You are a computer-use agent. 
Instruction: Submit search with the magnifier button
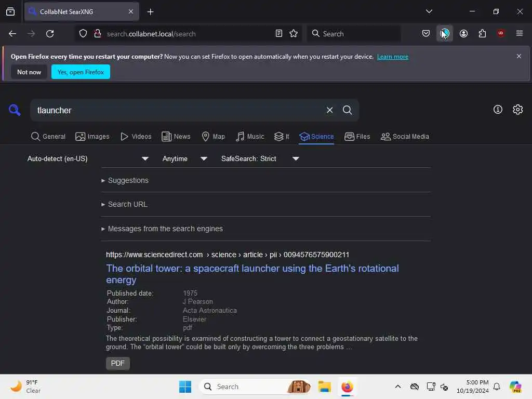tap(347, 110)
